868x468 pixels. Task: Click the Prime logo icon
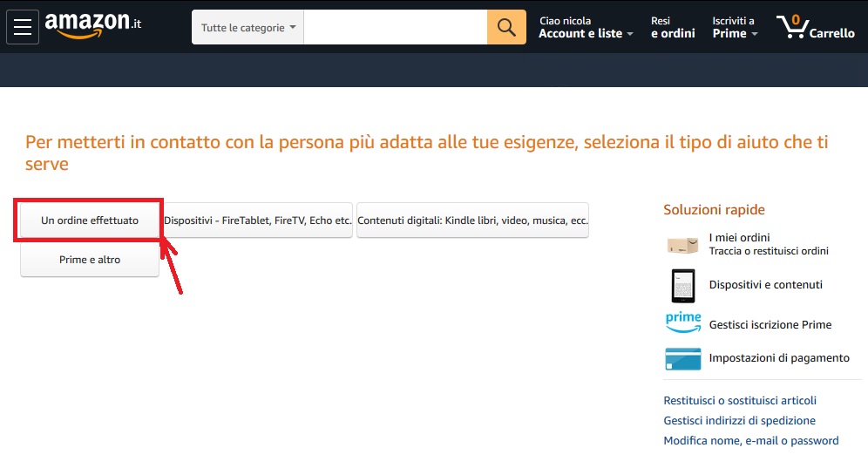coord(683,322)
